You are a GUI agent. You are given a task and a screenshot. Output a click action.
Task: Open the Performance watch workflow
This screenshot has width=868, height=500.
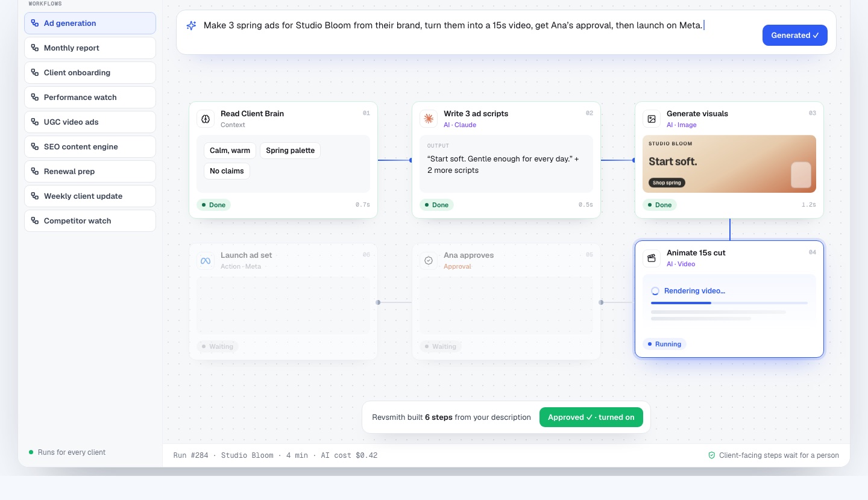tap(90, 97)
